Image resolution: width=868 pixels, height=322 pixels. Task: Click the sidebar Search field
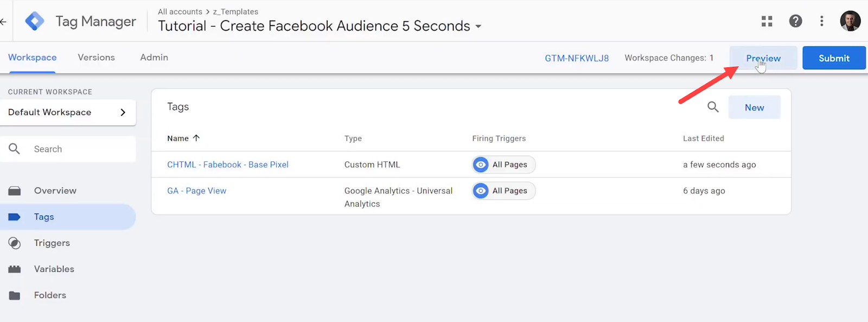click(x=68, y=149)
